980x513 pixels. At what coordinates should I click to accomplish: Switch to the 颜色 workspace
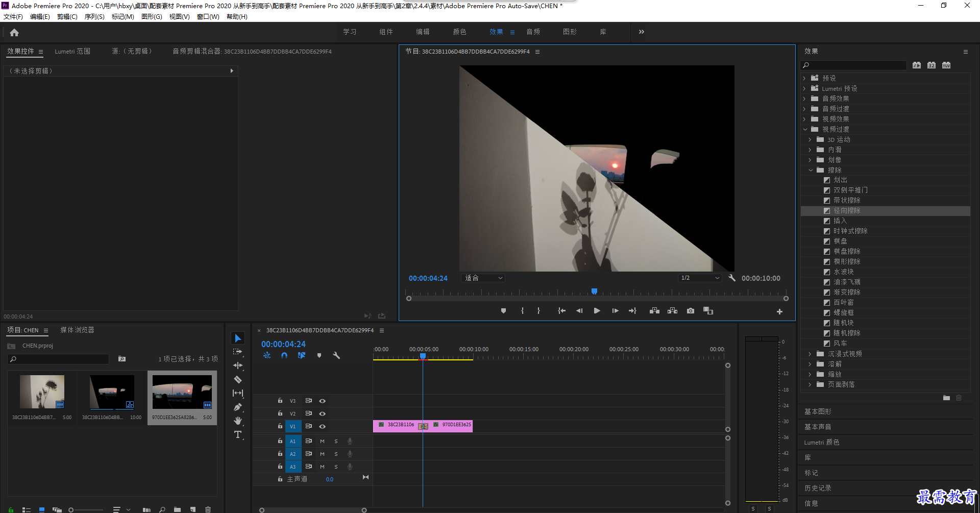pos(459,32)
